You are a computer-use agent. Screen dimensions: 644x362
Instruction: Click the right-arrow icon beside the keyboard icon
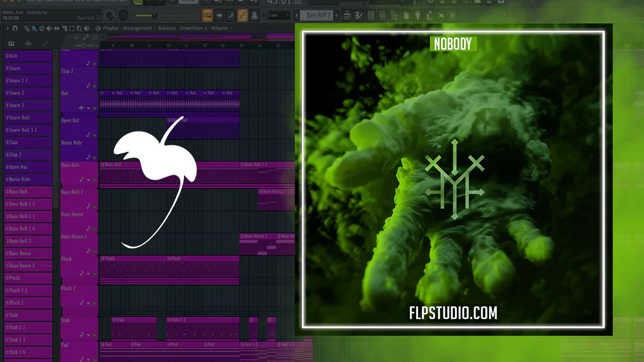[x=219, y=15]
